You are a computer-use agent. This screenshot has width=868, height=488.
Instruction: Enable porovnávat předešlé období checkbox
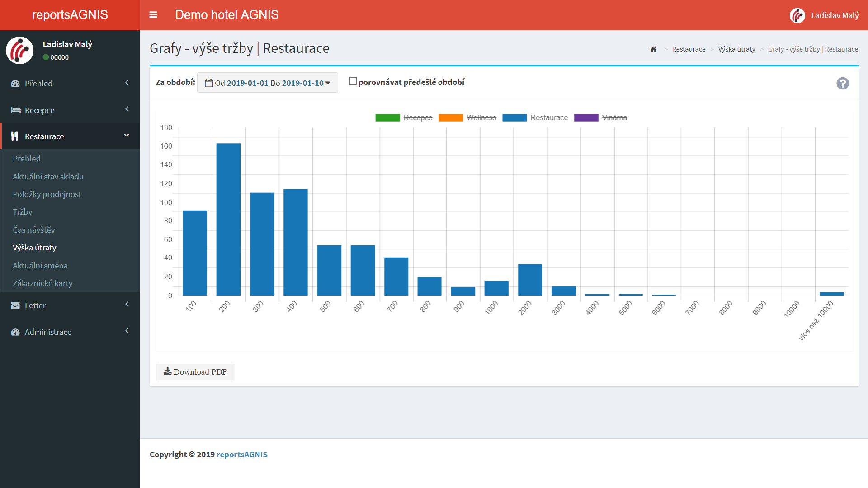353,82
